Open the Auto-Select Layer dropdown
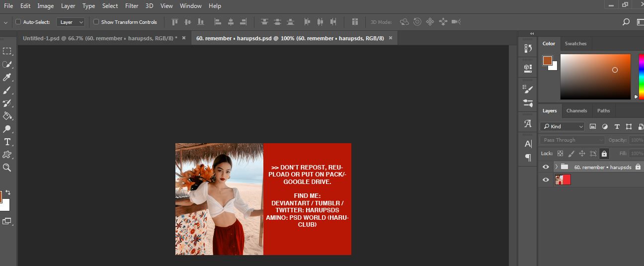The height and width of the screenshot is (266, 644). (71, 22)
